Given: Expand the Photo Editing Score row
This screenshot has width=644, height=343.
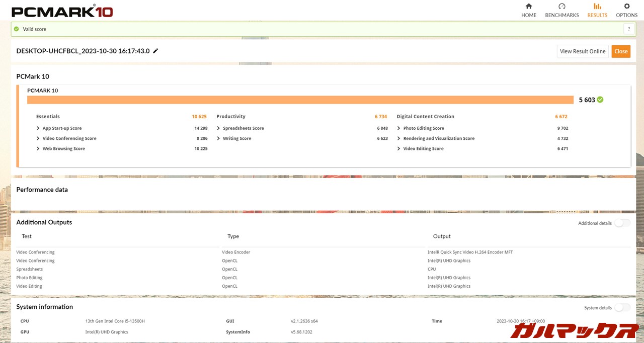Looking at the screenshot, I should (x=398, y=128).
